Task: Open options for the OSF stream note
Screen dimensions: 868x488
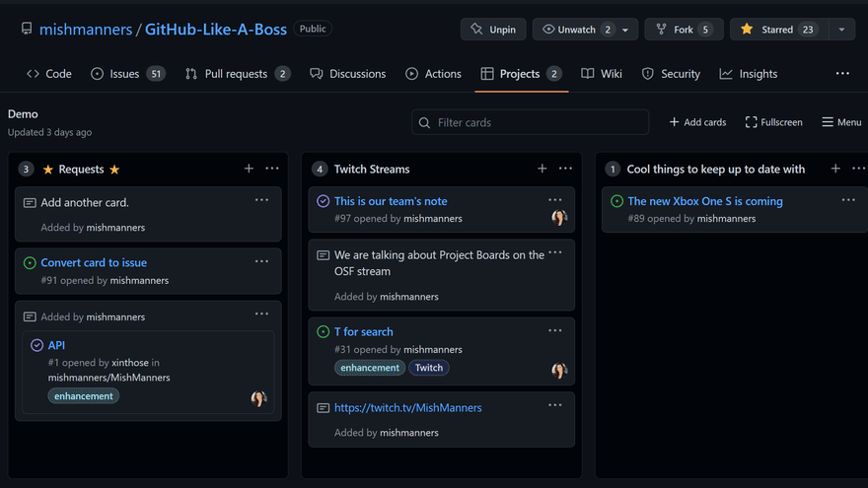Action: pos(555,252)
